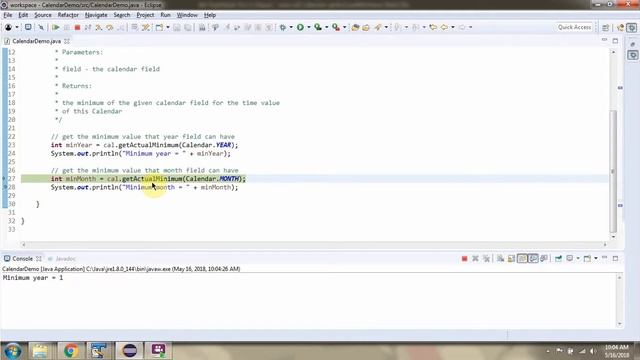Image resolution: width=640 pixels, height=360 pixels.
Task: Open the File menu
Action: coord(8,15)
